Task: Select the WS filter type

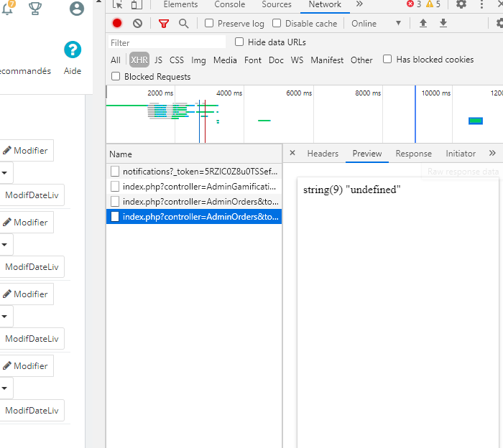Action: click(297, 60)
